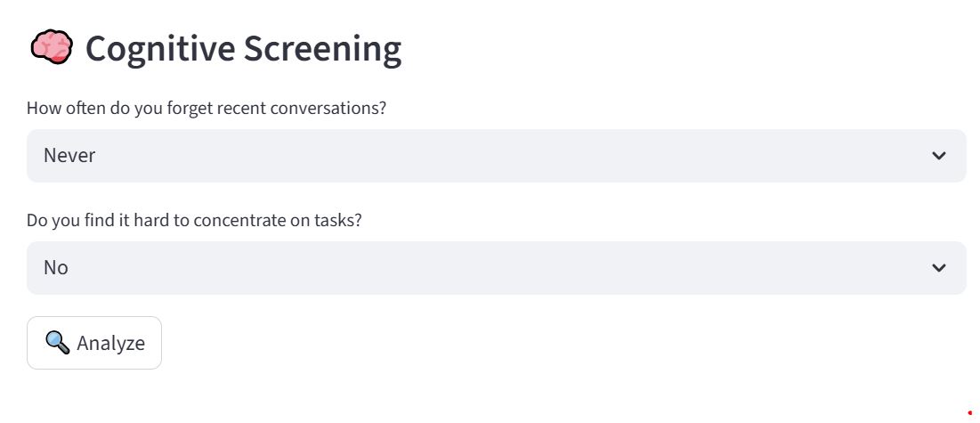Click the Cognitive Screening heading
Image resolution: width=980 pixels, height=423 pixels.
point(243,48)
